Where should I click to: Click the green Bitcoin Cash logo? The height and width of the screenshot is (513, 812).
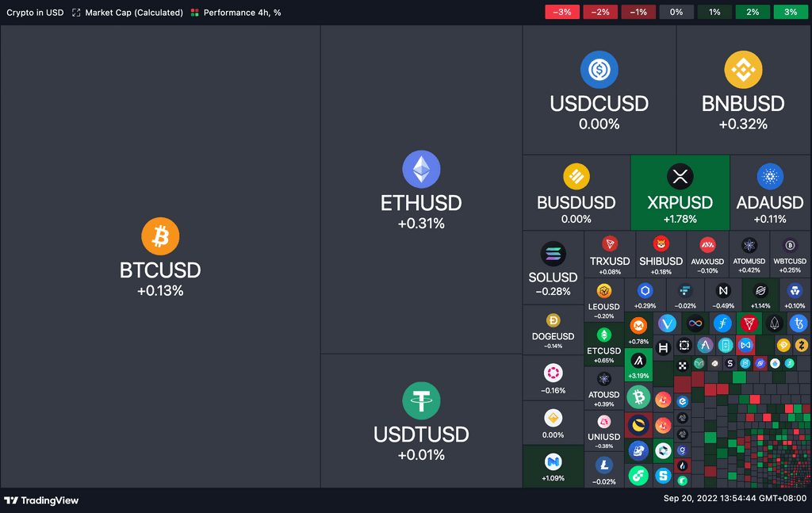(638, 397)
